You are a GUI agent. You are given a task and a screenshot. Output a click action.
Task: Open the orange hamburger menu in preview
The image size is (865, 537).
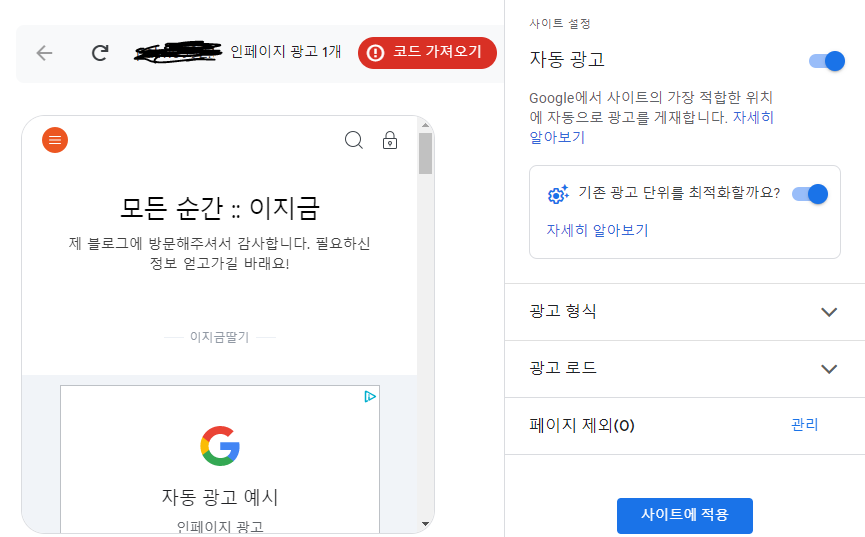55,140
